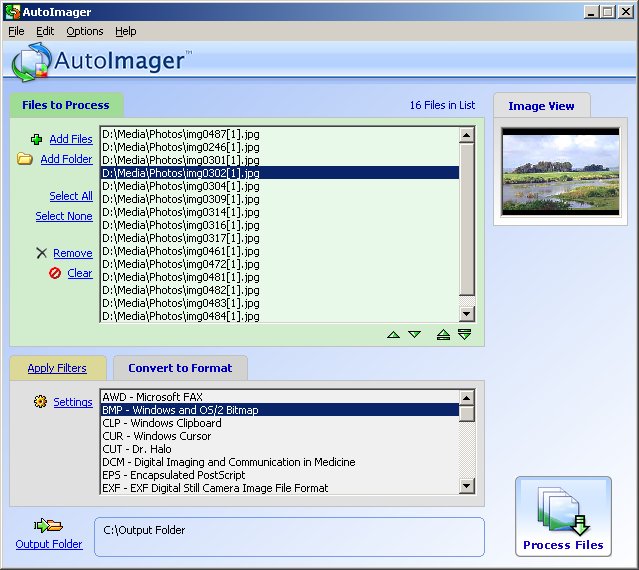Select img0316[1].jpg in the file list

point(280,225)
